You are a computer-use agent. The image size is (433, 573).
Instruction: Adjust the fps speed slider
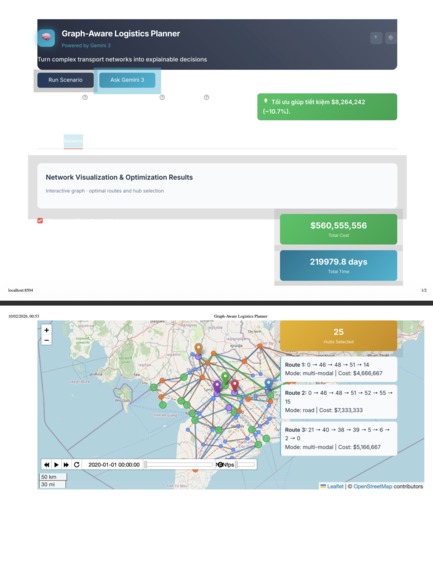coord(245,464)
